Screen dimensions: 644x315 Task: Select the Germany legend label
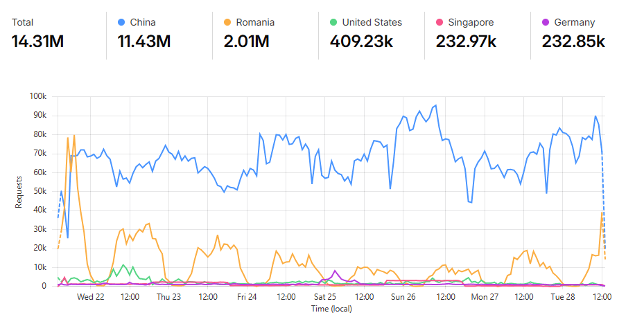574,23
